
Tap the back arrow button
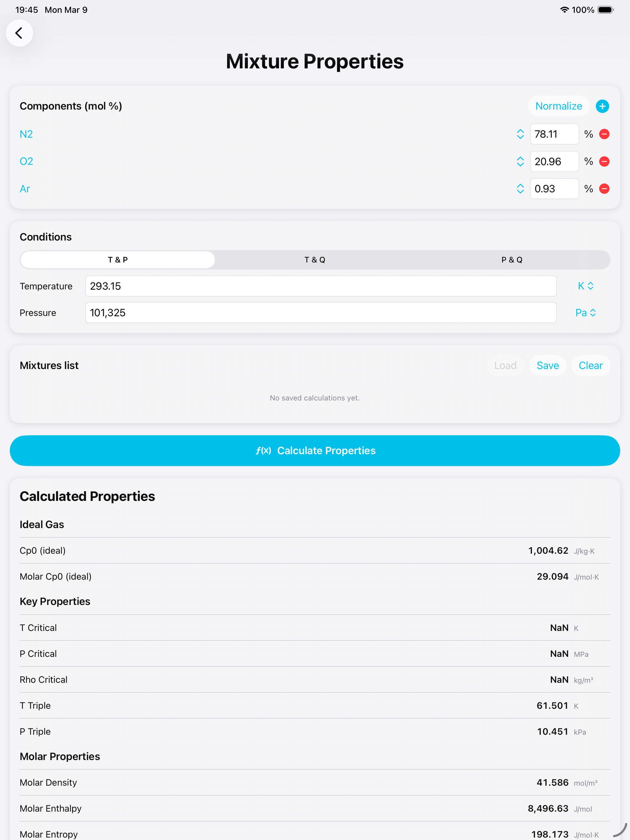coord(19,33)
